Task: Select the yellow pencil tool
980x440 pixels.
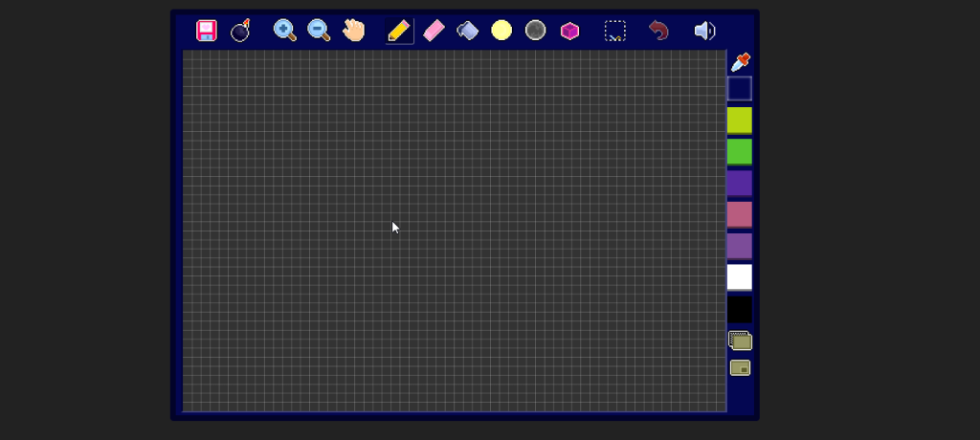Action: (399, 31)
